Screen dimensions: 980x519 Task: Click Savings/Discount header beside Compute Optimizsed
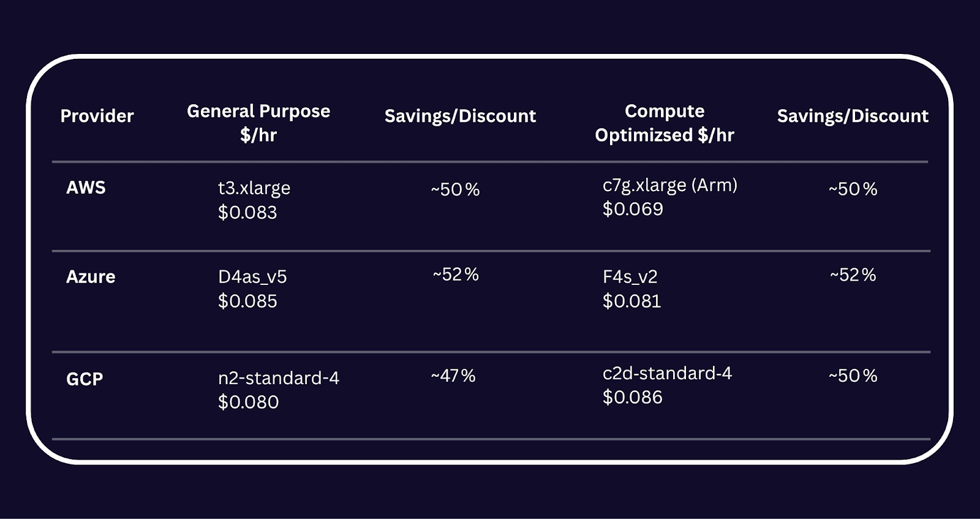(x=853, y=116)
